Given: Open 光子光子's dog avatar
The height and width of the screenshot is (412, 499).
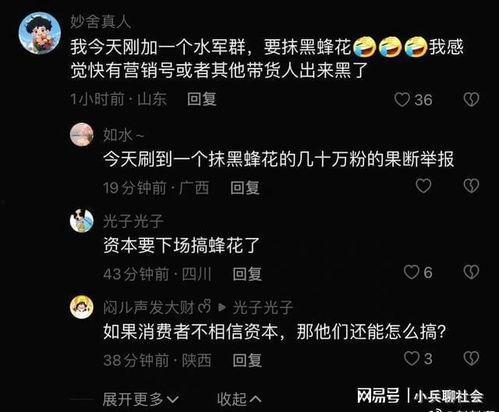Looking at the screenshot, I should [82, 221].
